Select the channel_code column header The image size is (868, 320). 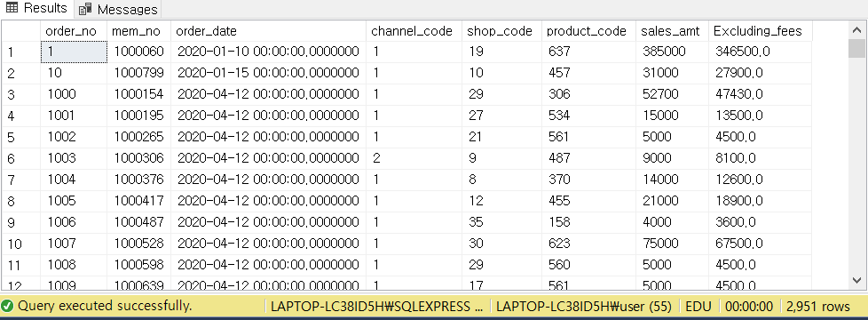(414, 31)
